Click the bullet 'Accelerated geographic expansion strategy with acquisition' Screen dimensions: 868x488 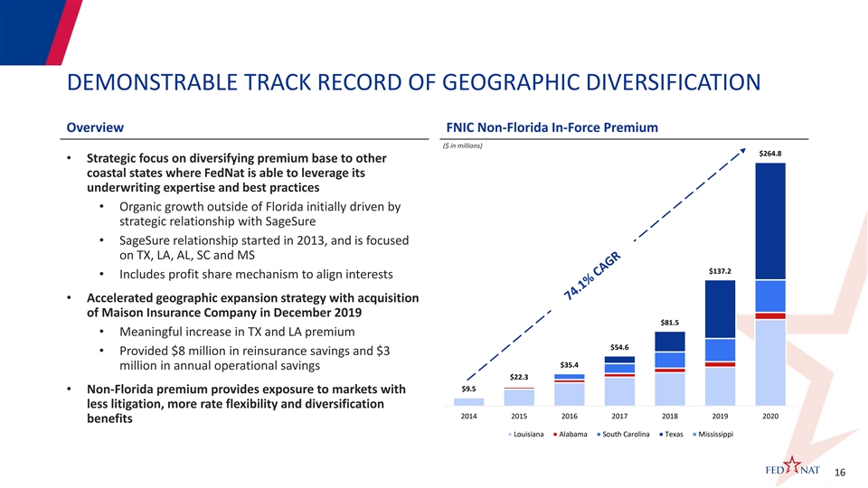253,305
